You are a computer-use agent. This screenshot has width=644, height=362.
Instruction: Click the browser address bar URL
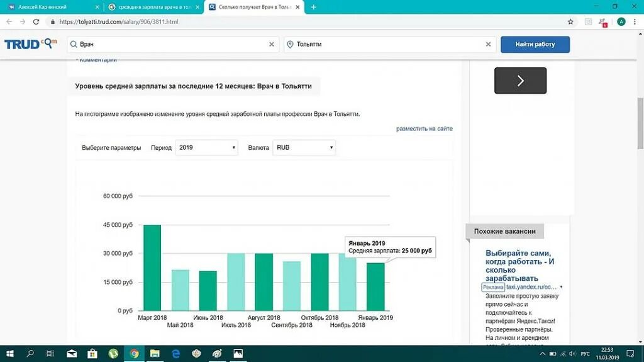click(119, 22)
